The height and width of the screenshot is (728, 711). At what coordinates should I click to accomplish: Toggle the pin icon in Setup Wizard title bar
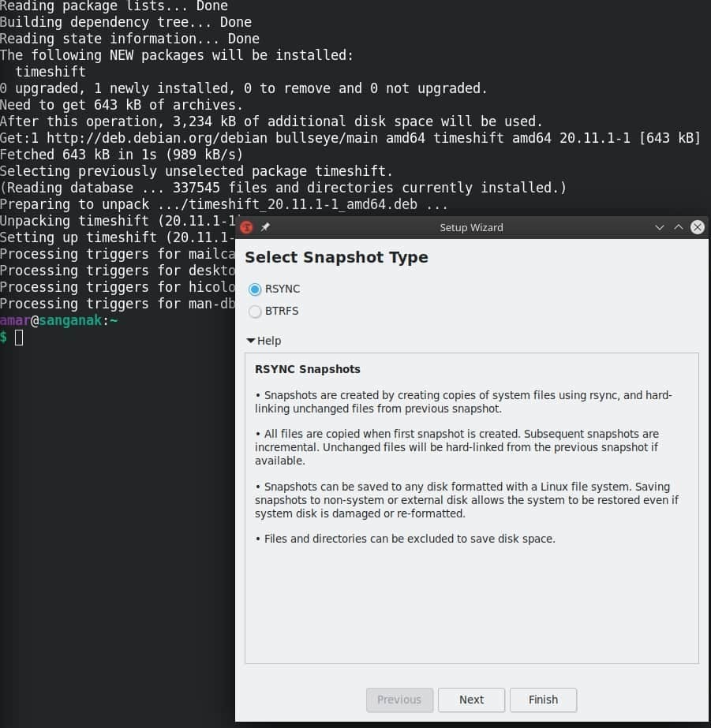pos(265,227)
